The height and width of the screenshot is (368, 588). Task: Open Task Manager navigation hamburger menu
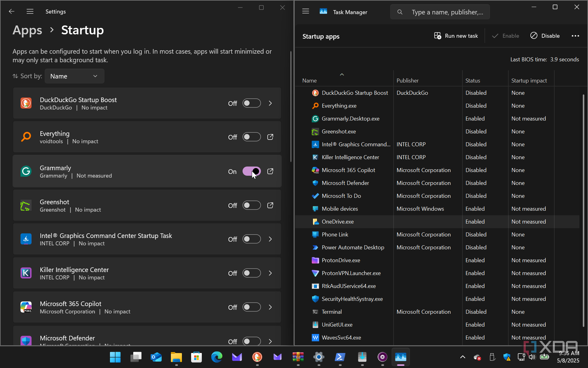[x=305, y=12]
